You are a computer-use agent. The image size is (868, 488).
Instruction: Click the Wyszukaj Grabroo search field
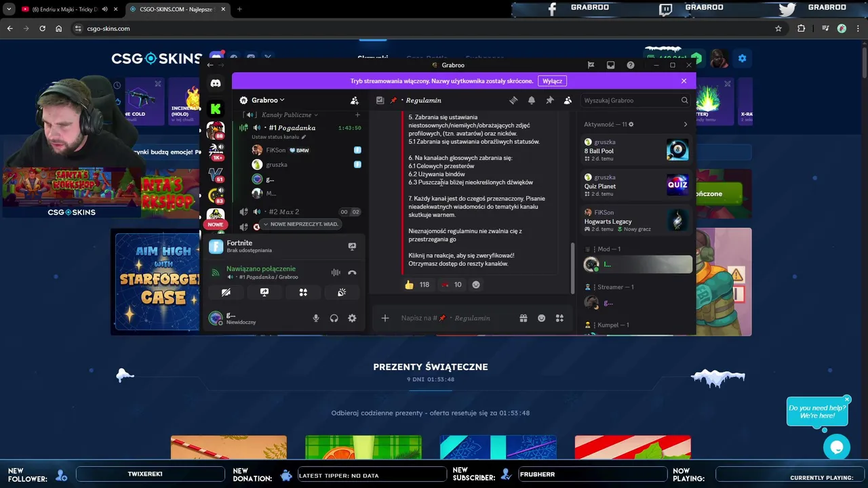tap(635, 100)
